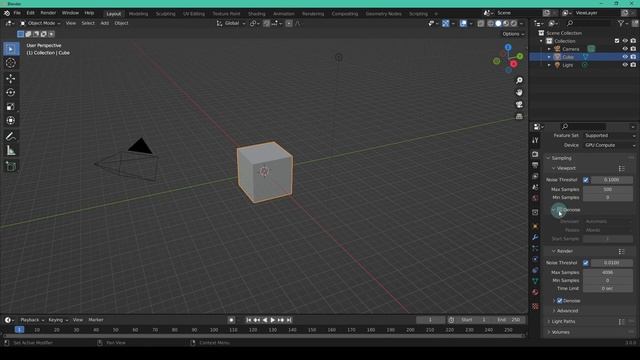640x360 pixels.
Task: Activate the Cursor tool in the toolbar
Action: coord(11,63)
